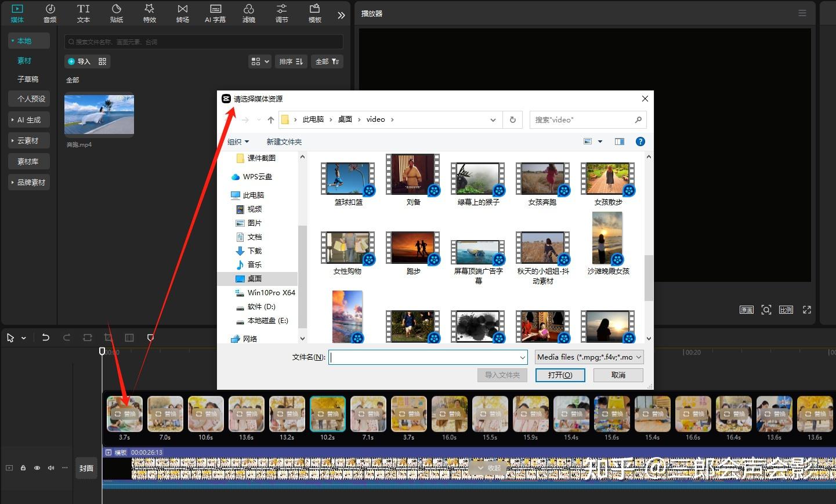Open the 文本 (Text) panel
Screen dimensions: 836x504
[x=83, y=13]
